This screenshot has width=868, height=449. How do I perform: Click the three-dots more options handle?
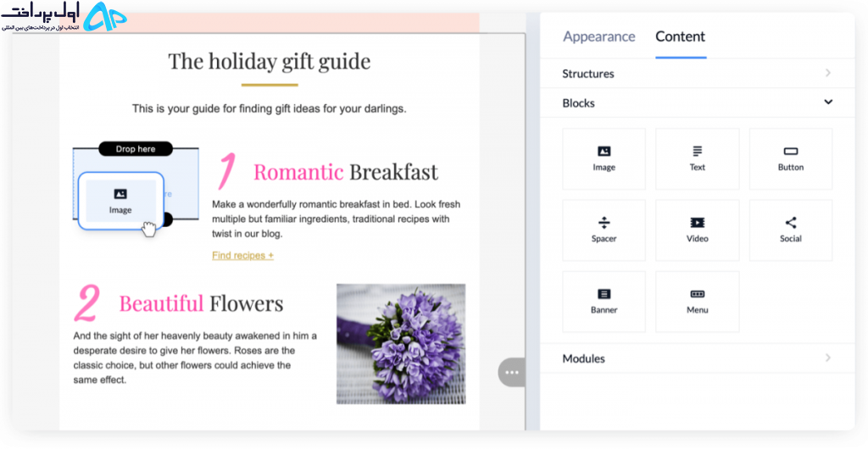pyautogui.click(x=511, y=373)
